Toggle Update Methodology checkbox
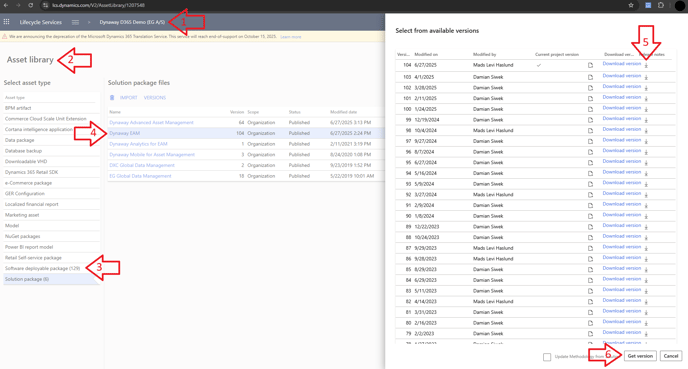The image size is (688, 369). coord(547,357)
